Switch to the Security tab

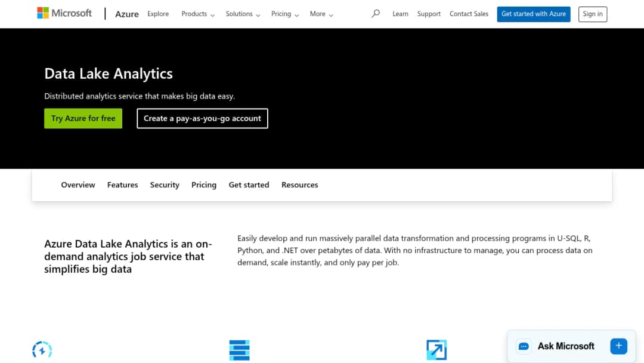(165, 185)
